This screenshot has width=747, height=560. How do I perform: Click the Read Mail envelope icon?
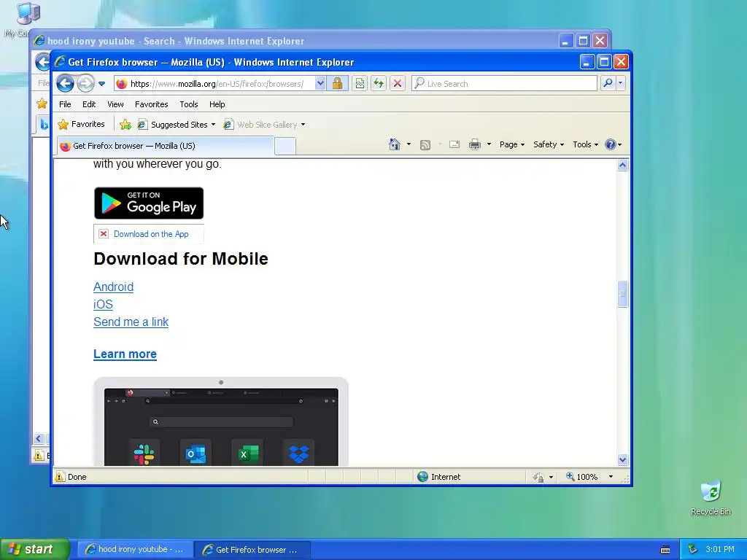[x=454, y=144]
